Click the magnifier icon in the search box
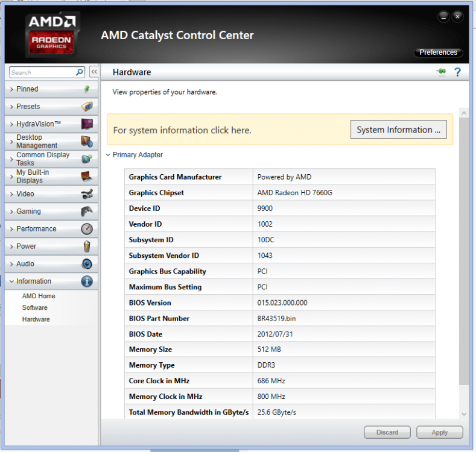Viewport: 476px width, 452px height. (79, 72)
